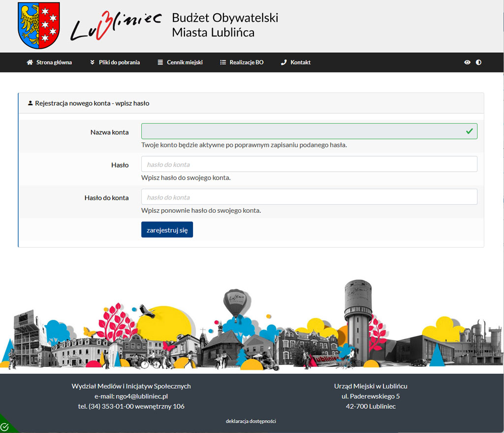Click the bullet list icon for Realizacje BO

[x=222, y=63]
